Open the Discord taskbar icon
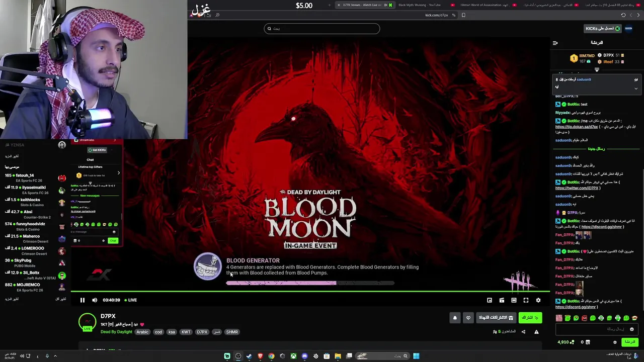The height and width of the screenshot is (362, 644). pyautogui.click(x=304, y=356)
